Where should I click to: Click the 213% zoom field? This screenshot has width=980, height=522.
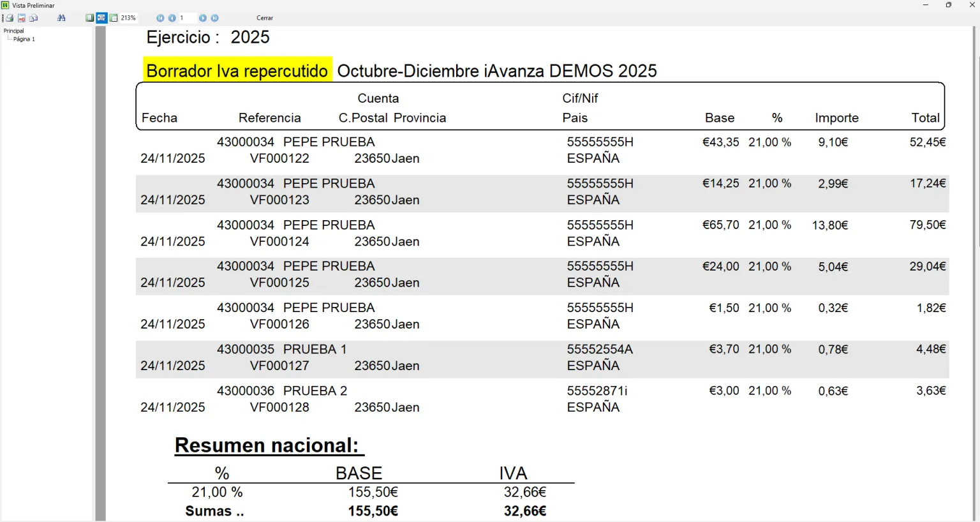coord(128,18)
